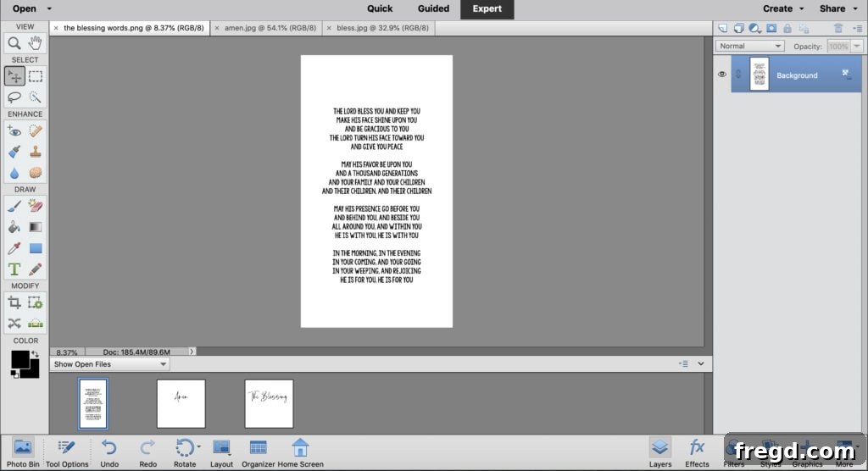868x471 pixels.
Task: Select the Quick Selection tool
Action: coord(36,97)
